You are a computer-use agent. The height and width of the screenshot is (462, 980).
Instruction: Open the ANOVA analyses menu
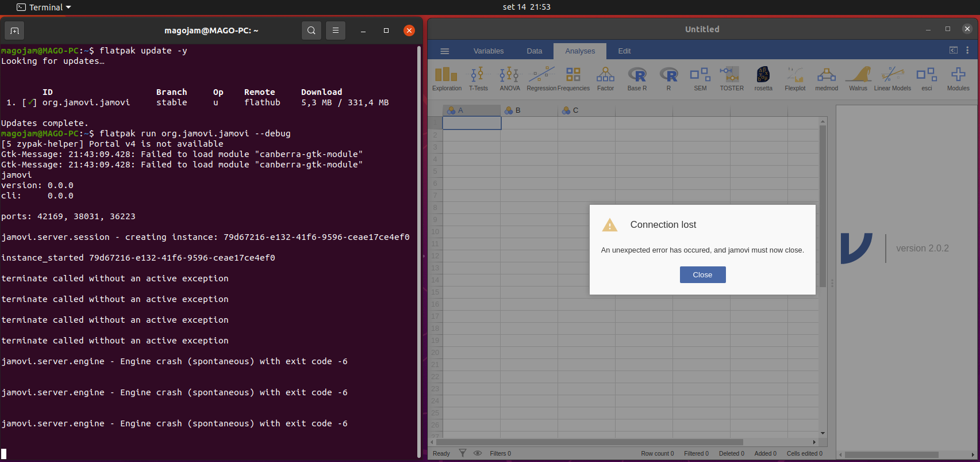coord(509,79)
